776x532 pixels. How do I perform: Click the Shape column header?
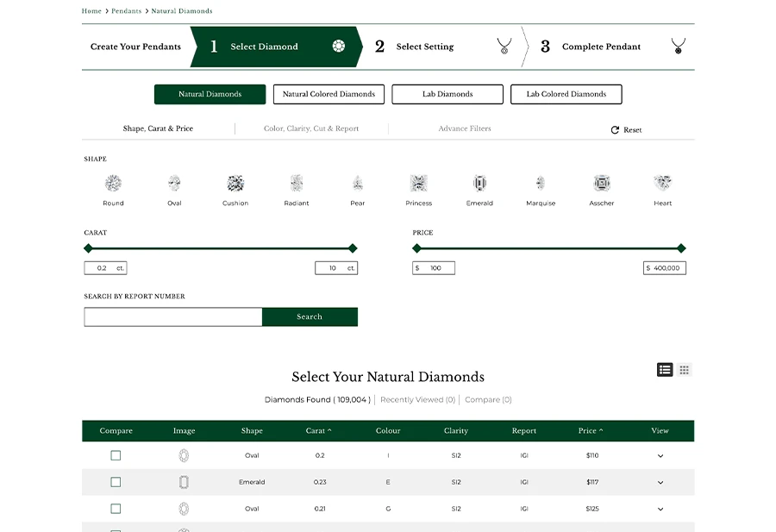tap(252, 430)
